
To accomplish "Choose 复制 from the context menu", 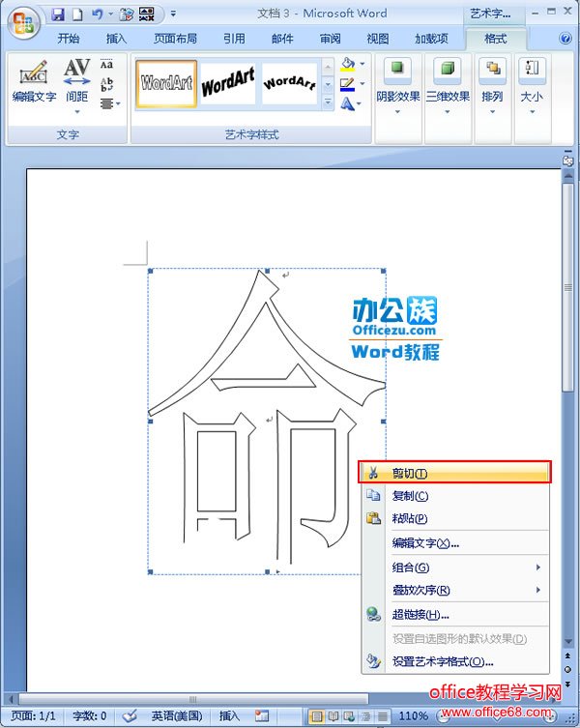I will coord(455,496).
